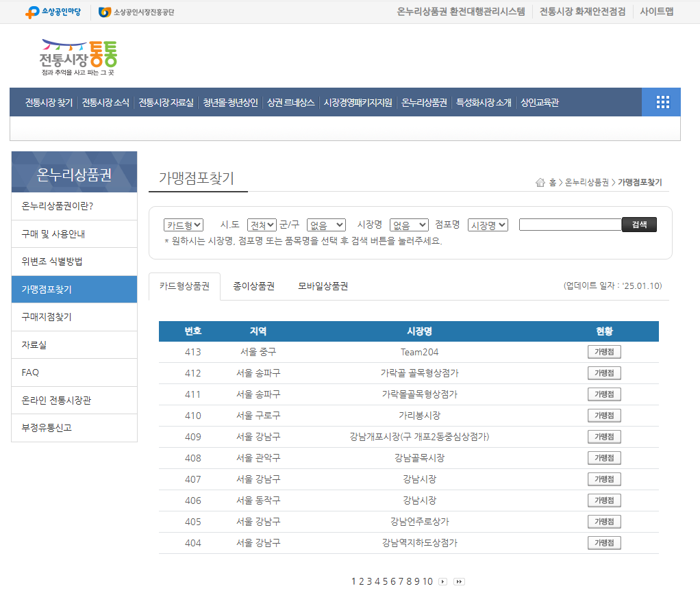This screenshot has height=608, width=700.
Task: Open the 점포명 search type dropdown
Action: pos(487,224)
